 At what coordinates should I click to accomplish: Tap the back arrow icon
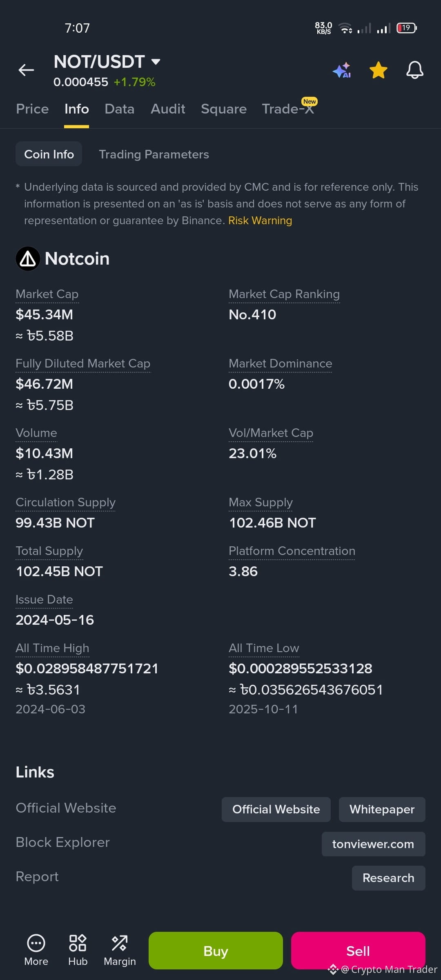coord(26,70)
